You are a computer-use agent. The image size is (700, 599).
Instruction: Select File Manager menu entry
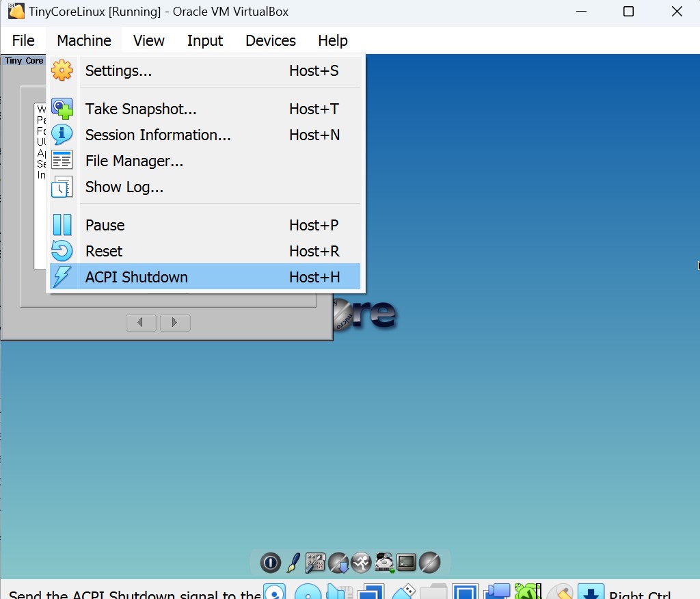click(x=205, y=161)
